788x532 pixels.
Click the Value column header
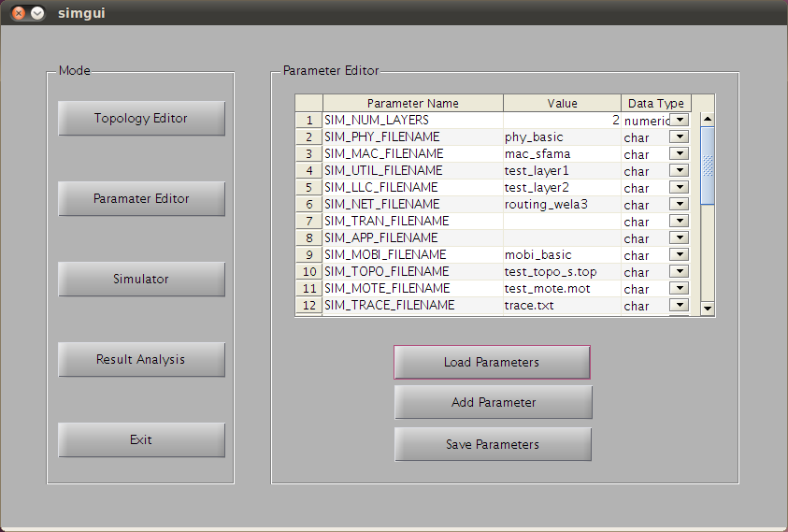[562, 104]
